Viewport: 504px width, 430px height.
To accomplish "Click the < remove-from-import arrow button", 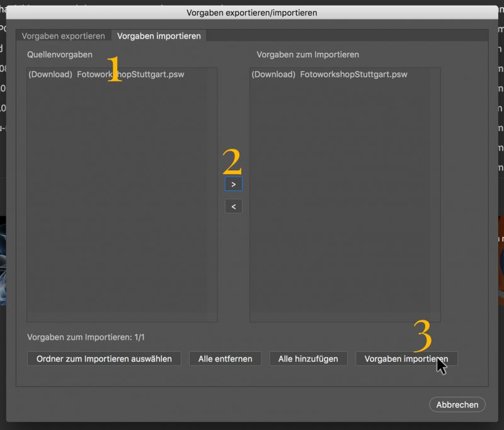I will click(233, 206).
